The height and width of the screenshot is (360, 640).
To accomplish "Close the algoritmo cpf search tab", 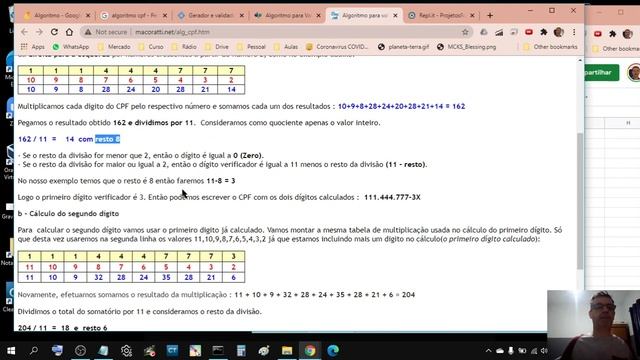I will (x=165, y=16).
